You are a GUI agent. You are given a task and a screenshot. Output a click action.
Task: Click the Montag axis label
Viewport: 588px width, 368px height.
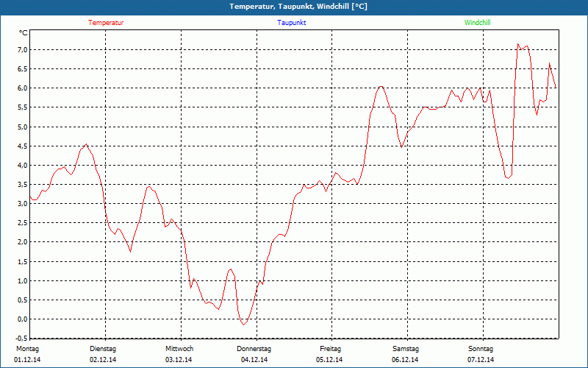[27, 349]
